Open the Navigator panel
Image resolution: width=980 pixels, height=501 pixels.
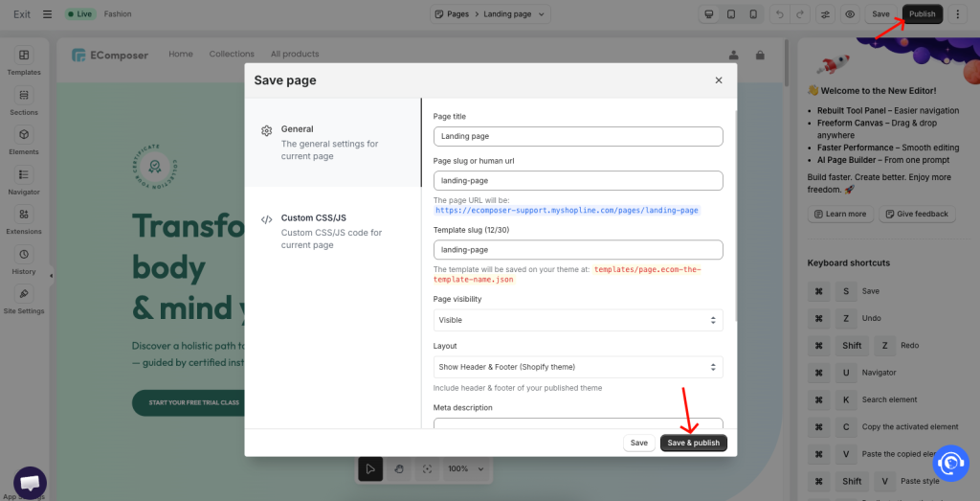coord(24,180)
